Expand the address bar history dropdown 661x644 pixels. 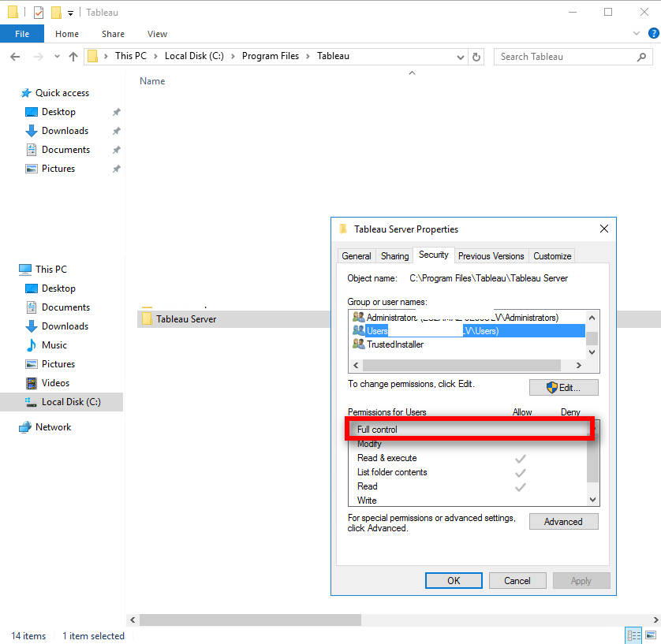461,57
